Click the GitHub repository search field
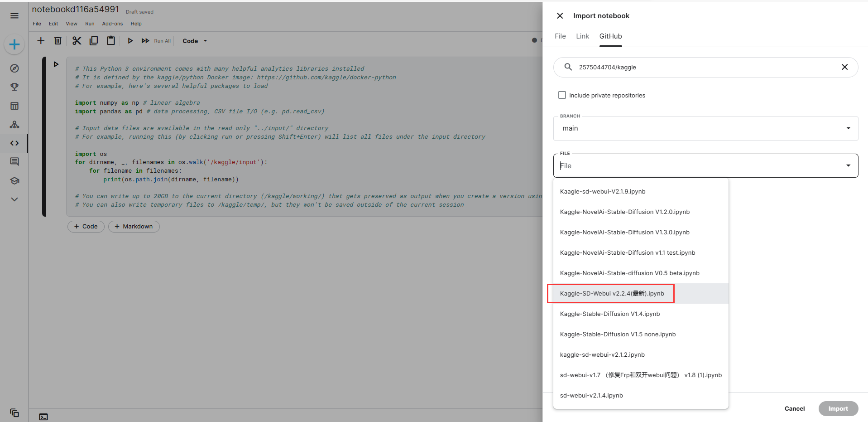Viewport: 868px width, 422px height. 706,67
